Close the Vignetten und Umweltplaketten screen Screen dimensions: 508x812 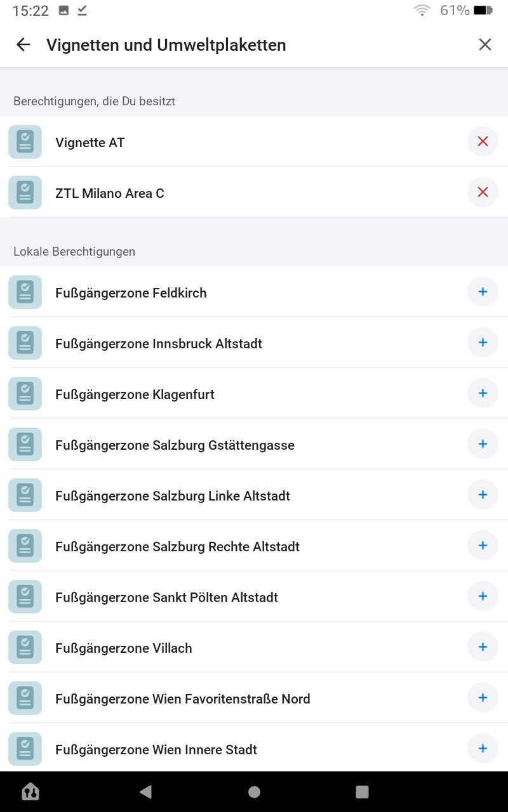pyautogui.click(x=485, y=44)
